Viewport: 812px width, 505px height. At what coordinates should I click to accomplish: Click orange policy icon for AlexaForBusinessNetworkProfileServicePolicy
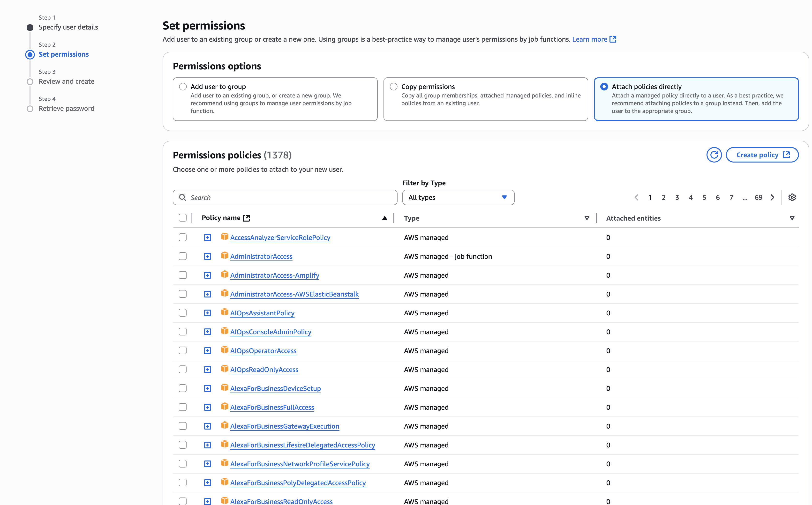tap(225, 463)
